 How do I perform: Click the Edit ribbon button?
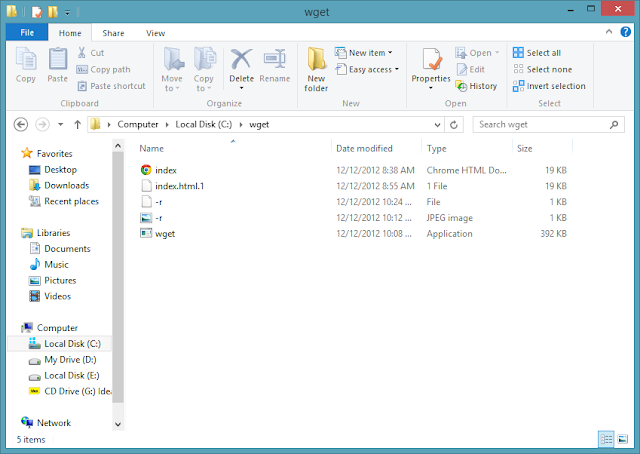click(x=471, y=69)
